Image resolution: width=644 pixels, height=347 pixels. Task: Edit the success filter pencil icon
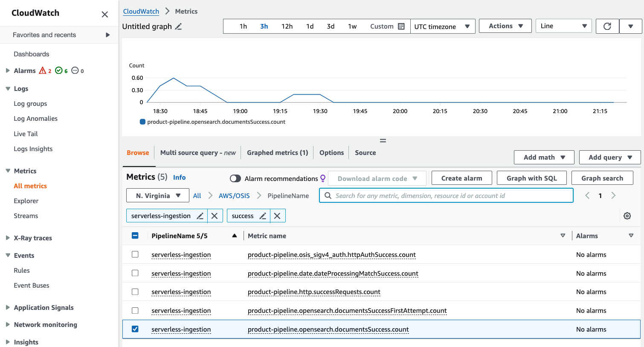click(263, 216)
